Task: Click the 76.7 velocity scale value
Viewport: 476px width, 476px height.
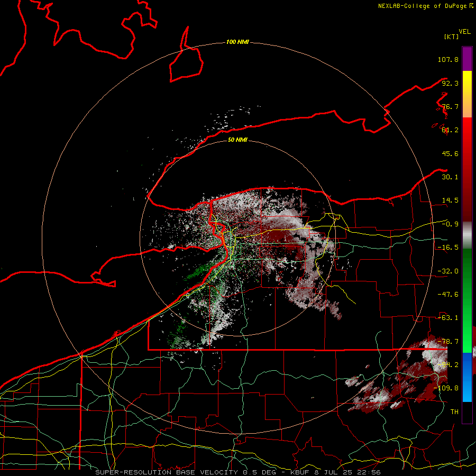Action: [450, 106]
